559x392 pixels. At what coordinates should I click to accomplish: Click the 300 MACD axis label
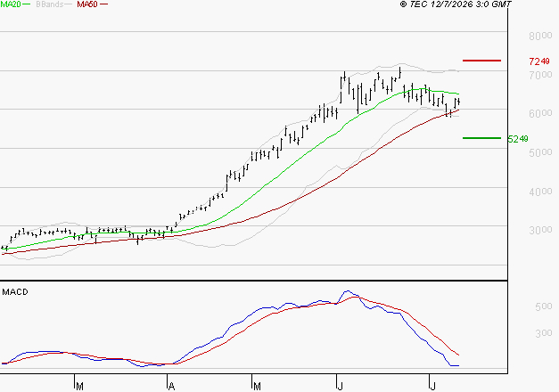(x=544, y=333)
